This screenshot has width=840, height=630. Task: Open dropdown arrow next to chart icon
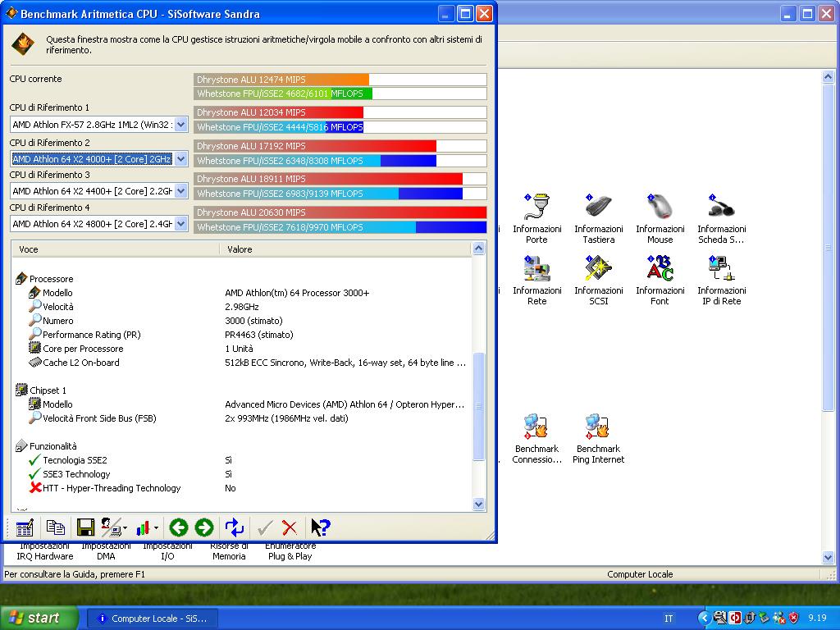click(x=156, y=528)
